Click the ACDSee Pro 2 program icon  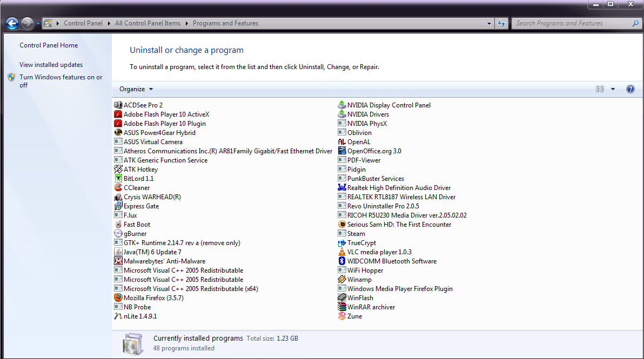coord(118,105)
